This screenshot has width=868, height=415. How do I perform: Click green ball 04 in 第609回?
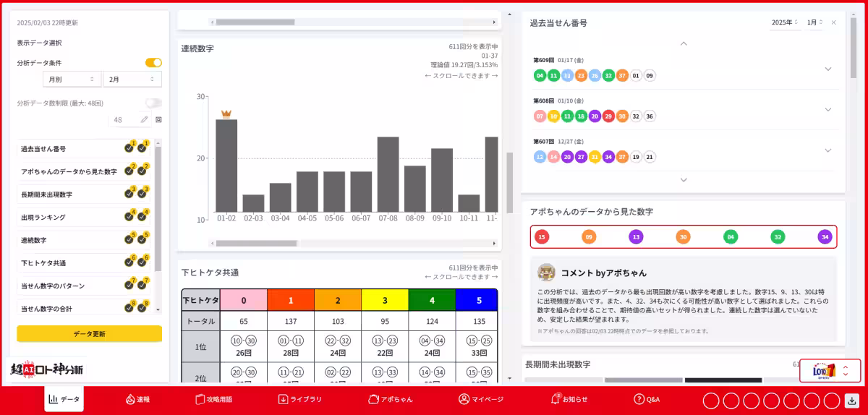point(540,75)
